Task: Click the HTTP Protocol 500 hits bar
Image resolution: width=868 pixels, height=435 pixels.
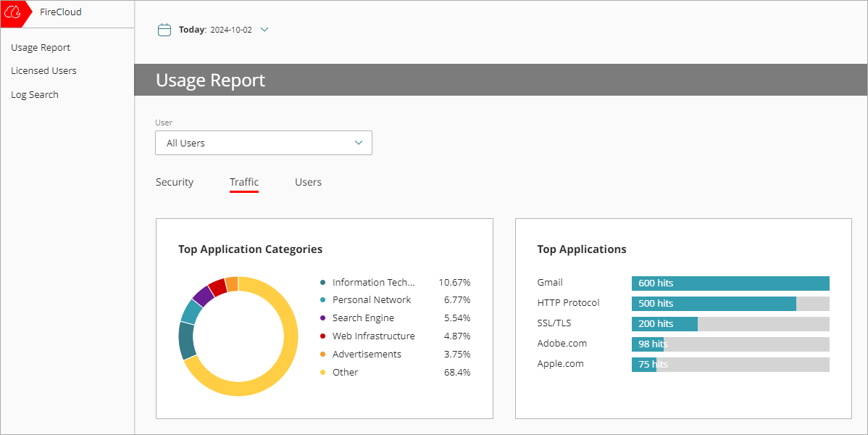Action: 714,304
